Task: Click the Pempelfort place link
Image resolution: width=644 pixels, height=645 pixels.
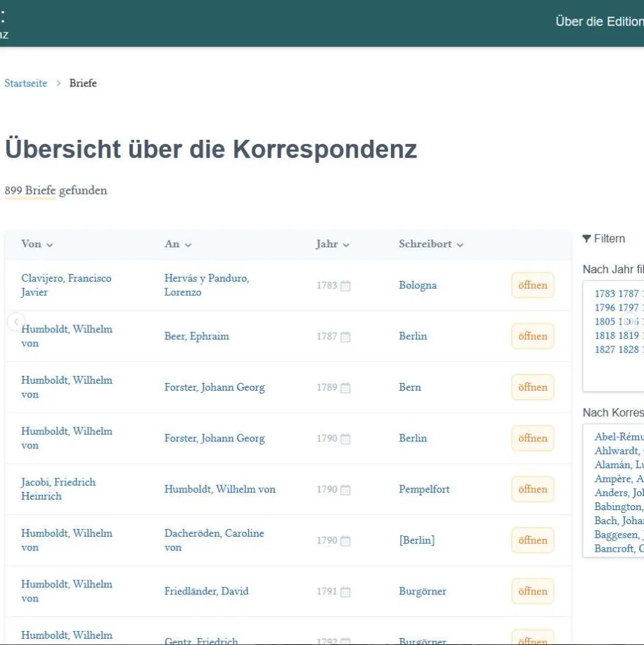Action: click(424, 489)
